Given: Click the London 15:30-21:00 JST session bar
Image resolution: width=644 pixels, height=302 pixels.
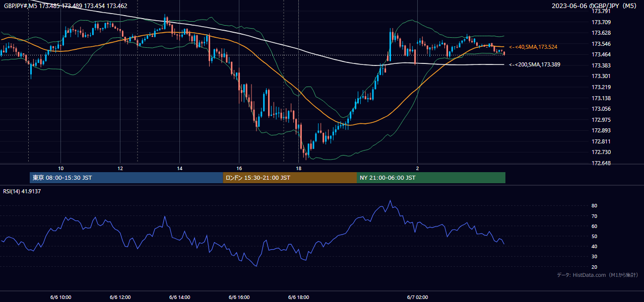Looking at the screenshot, I should click(290, 178).
